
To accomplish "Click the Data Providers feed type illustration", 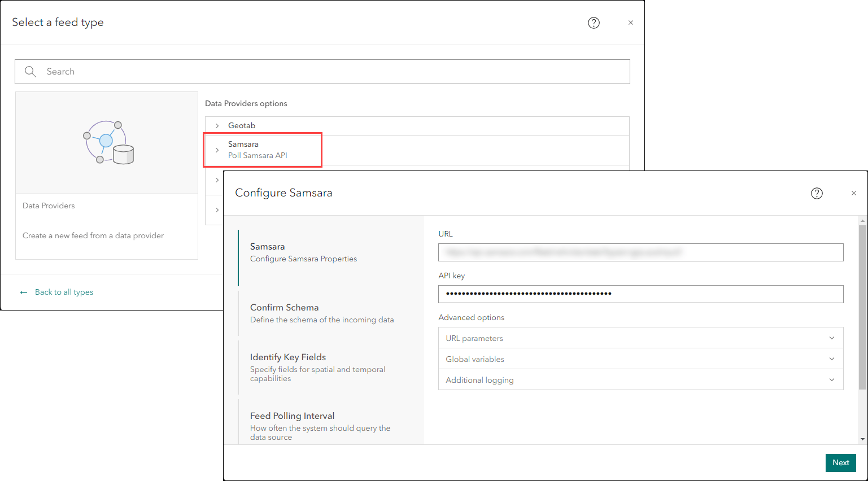I will coord(106,142).
